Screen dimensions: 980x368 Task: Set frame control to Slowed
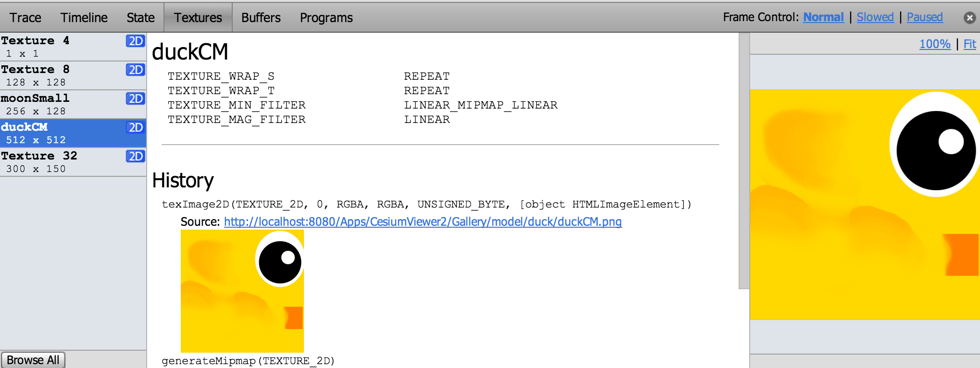pos(875,17)
